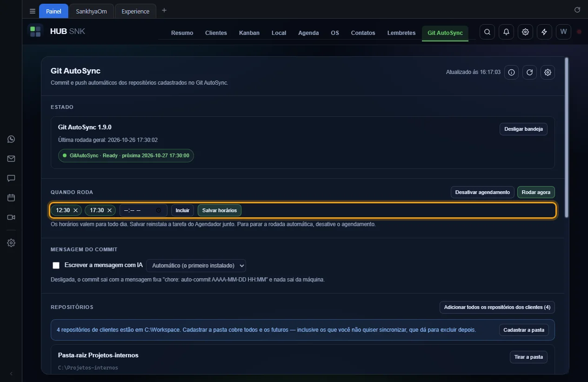
Task: Open the search icon in the header
Action: point(487,32)
